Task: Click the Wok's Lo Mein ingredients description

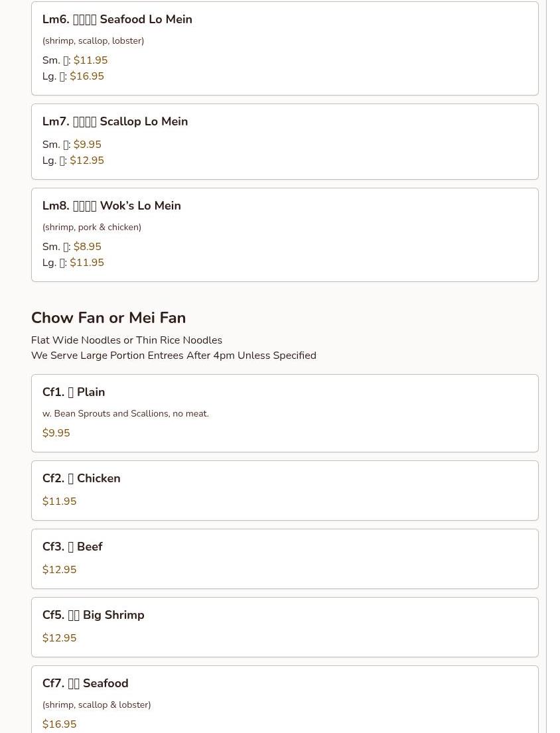Action: pyautogui.click(x=92, y=228)
